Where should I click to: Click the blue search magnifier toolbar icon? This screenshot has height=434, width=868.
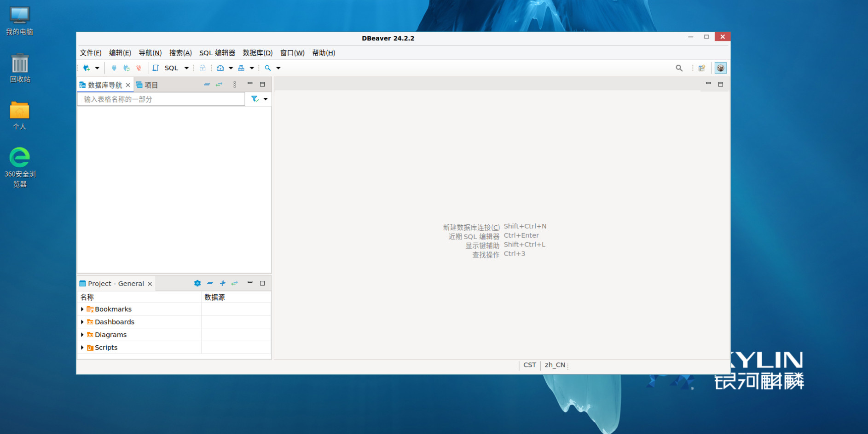coord(268,68)
